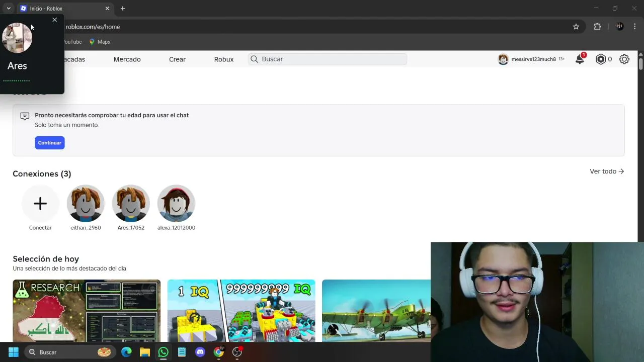Open the 1 IQ game thumbnail

pyautogui.click(x=242, y=311)
